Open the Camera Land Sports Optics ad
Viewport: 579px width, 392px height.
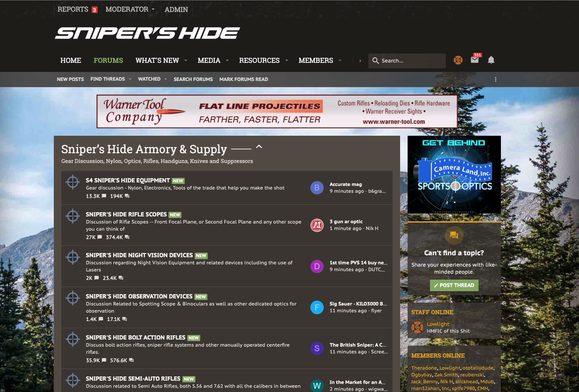pyautogui.click(x=454, y=175)
